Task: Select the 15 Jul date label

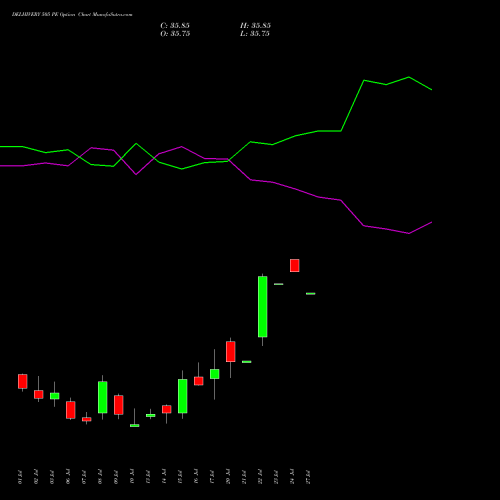Action: [180, 477]
